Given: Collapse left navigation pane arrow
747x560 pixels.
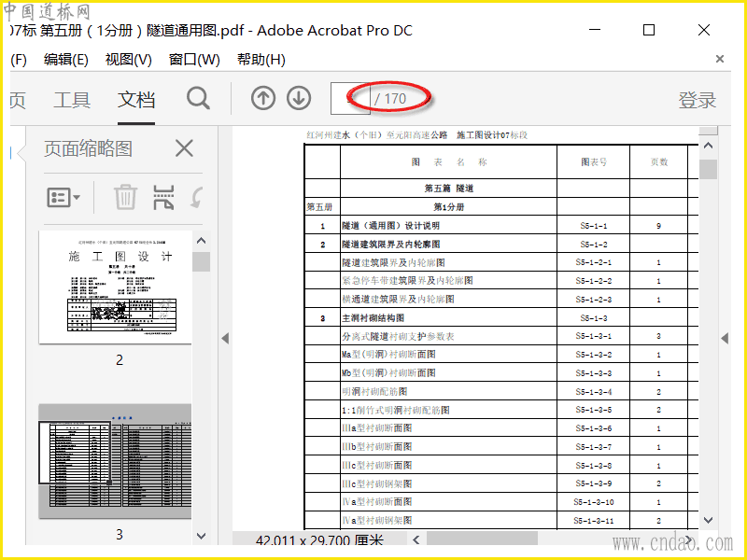Looking at the screenshot, I should pos(225,339).
